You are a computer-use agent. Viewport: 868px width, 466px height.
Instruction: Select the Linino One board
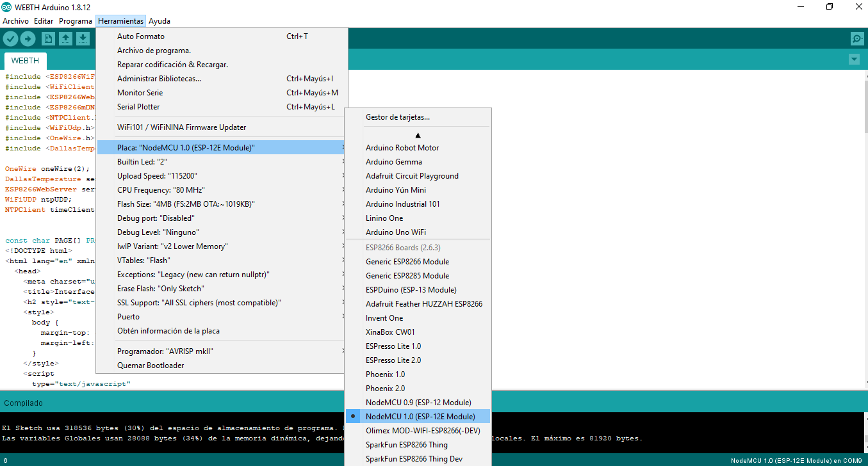[x=418, y=218]
